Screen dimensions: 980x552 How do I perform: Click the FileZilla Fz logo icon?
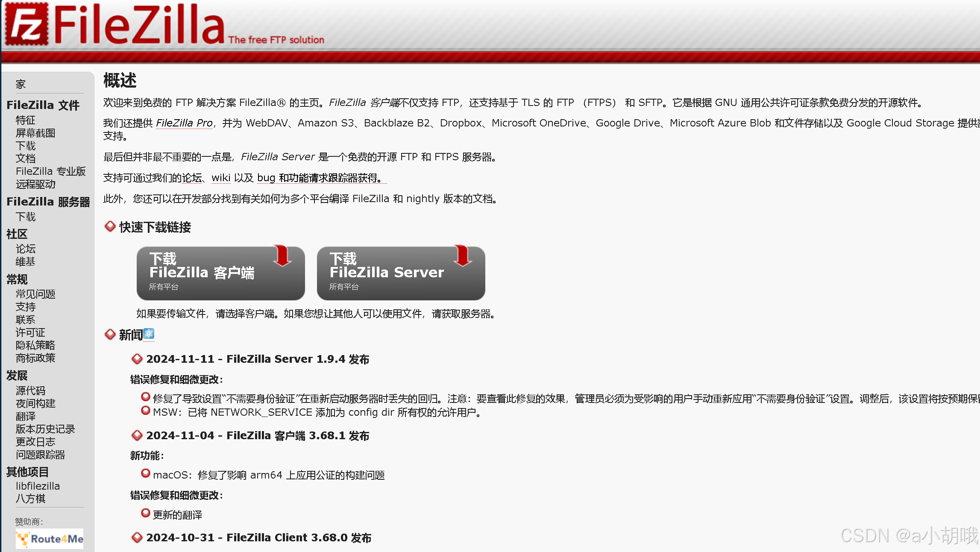(x=26, y=24)
